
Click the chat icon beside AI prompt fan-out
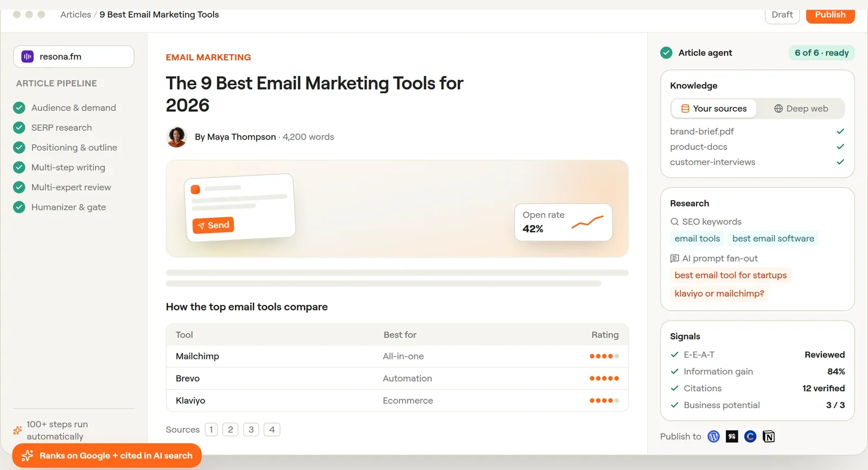(x=674, y=258)
